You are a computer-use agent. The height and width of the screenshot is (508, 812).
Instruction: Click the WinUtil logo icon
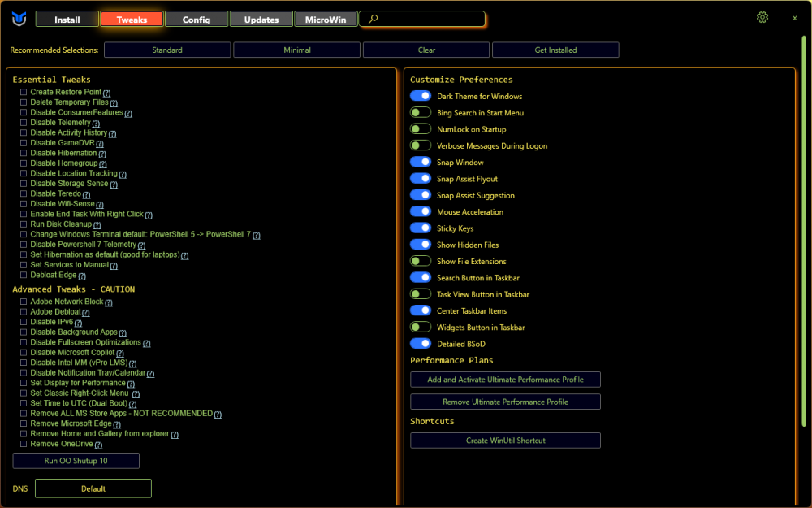click(19, 20)
